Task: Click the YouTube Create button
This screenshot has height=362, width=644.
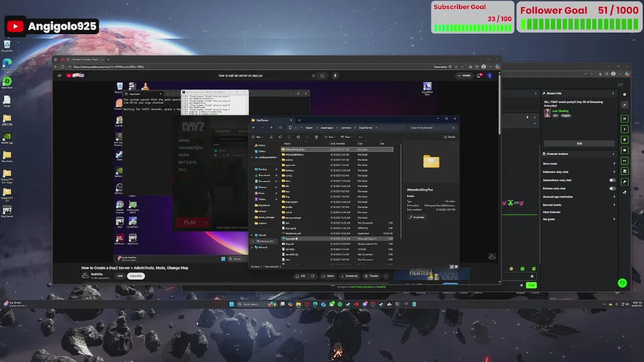Action: coord(464,75)
